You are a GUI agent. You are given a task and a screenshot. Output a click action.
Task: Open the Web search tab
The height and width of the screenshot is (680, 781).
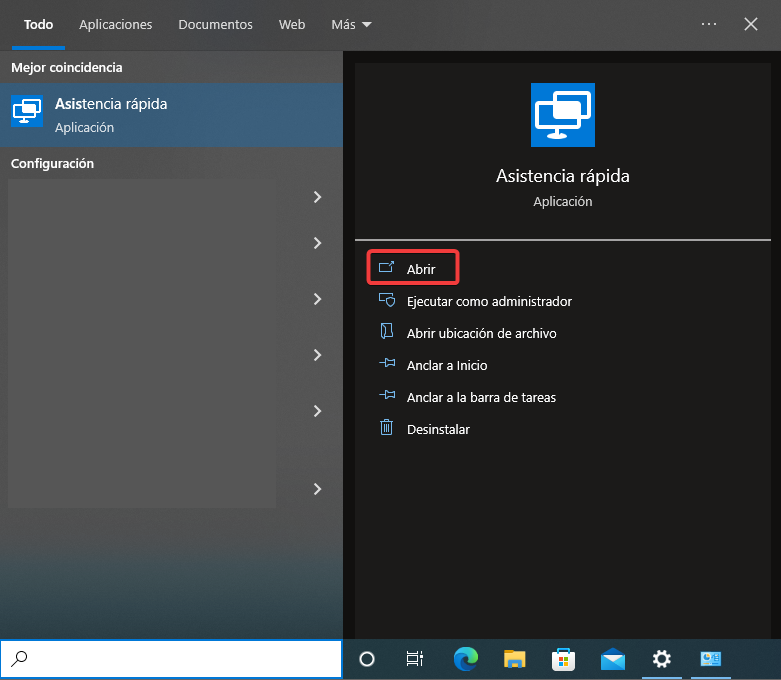click(292, 24)
